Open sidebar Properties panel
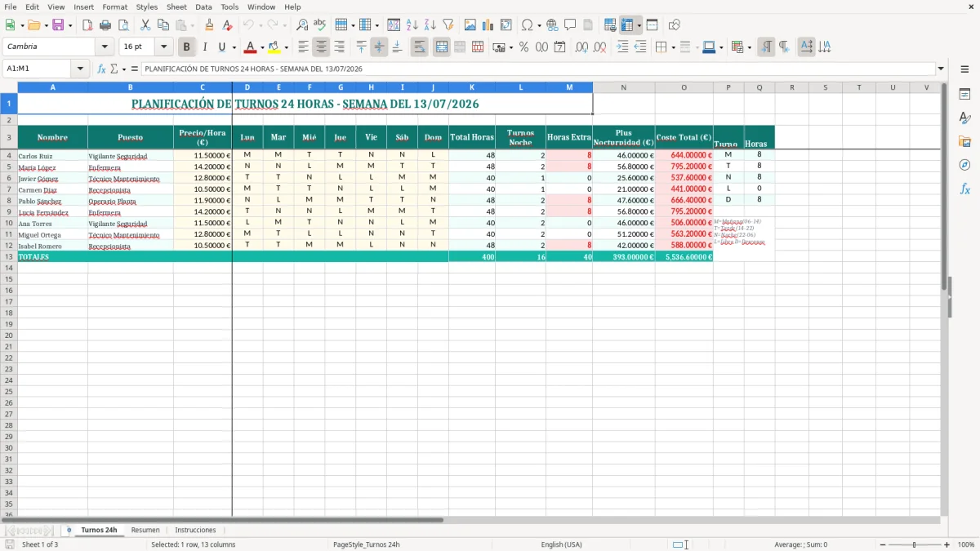Screen dimensions: 980x551 (964, 95)
